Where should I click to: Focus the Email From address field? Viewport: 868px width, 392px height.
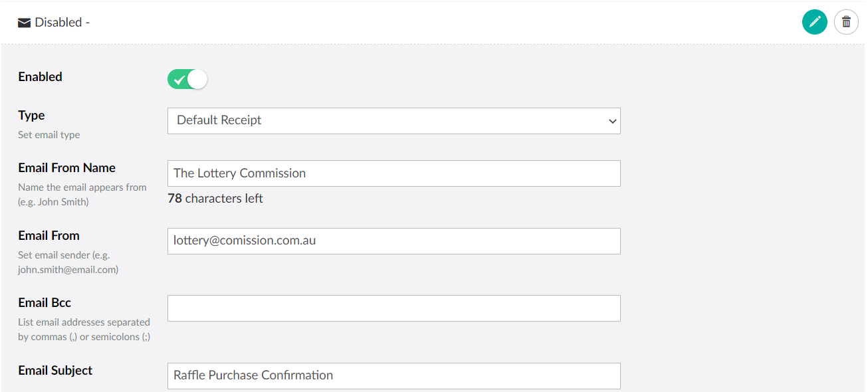[393, 241]
